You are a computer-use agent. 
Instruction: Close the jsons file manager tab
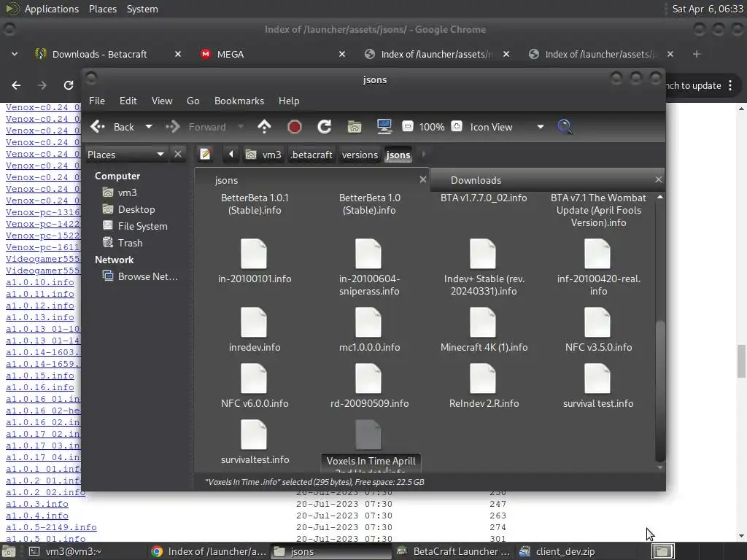422,179
